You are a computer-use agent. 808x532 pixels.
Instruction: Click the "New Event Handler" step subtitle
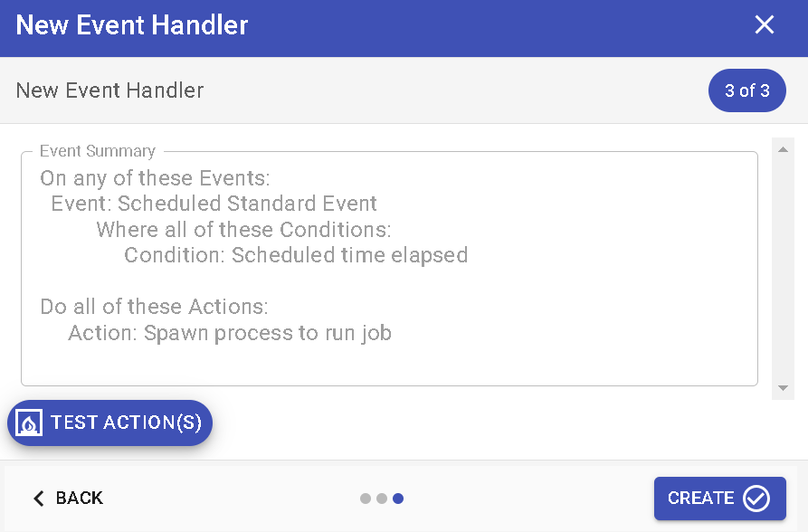(110, 90)
